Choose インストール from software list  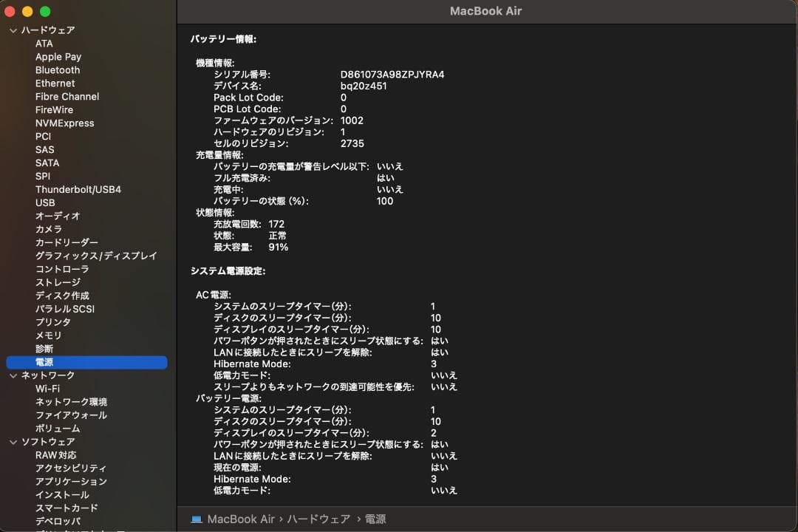[x=62, y=495]
